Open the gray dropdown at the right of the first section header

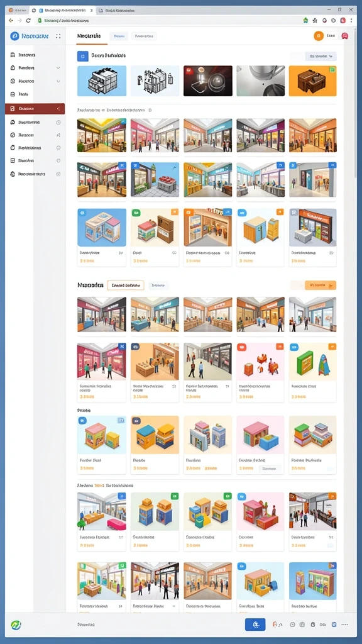(x=321, y=56)
